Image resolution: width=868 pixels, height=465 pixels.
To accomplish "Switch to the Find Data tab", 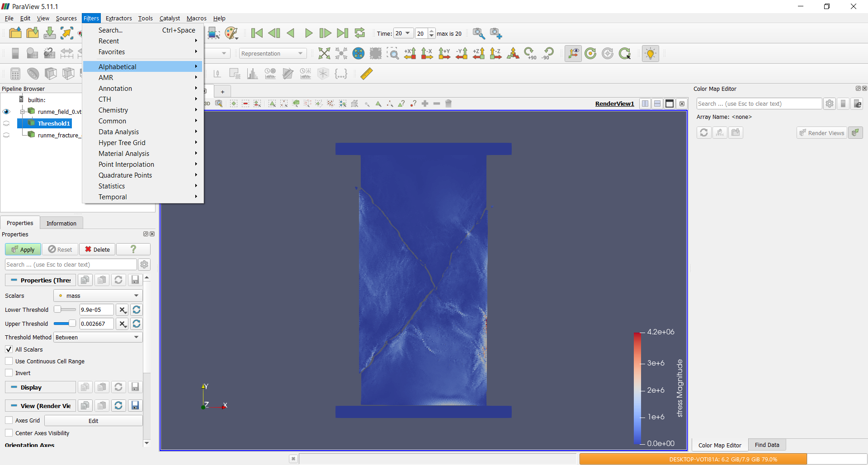I will [x=767, y=445].
